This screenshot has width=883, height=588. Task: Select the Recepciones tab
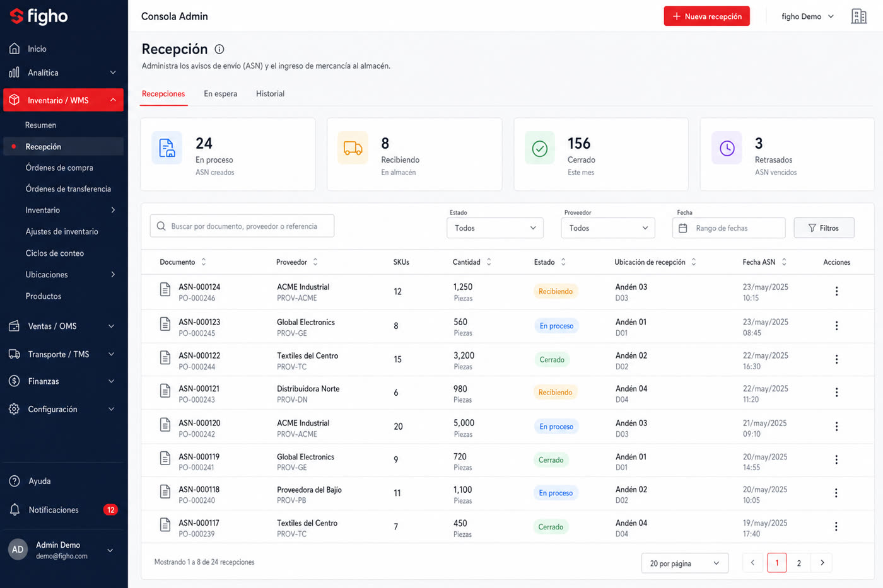[x=163, y=94]
